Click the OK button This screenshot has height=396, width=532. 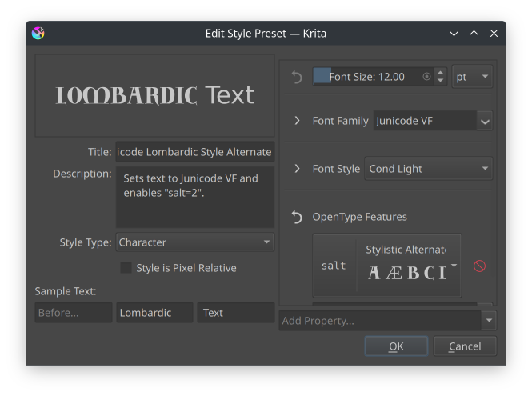(x=396, y=346)
